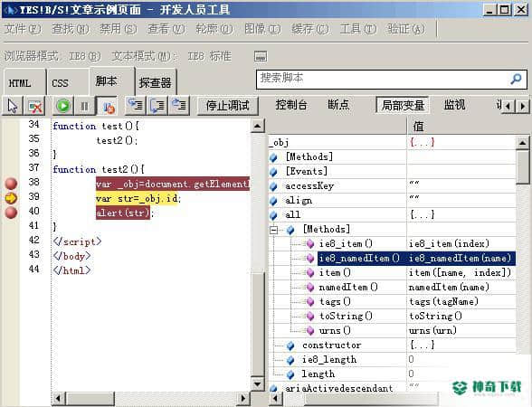Click the pause (break all) icon
This screenshot has width=532, height=407.
[x=84, y=106]
